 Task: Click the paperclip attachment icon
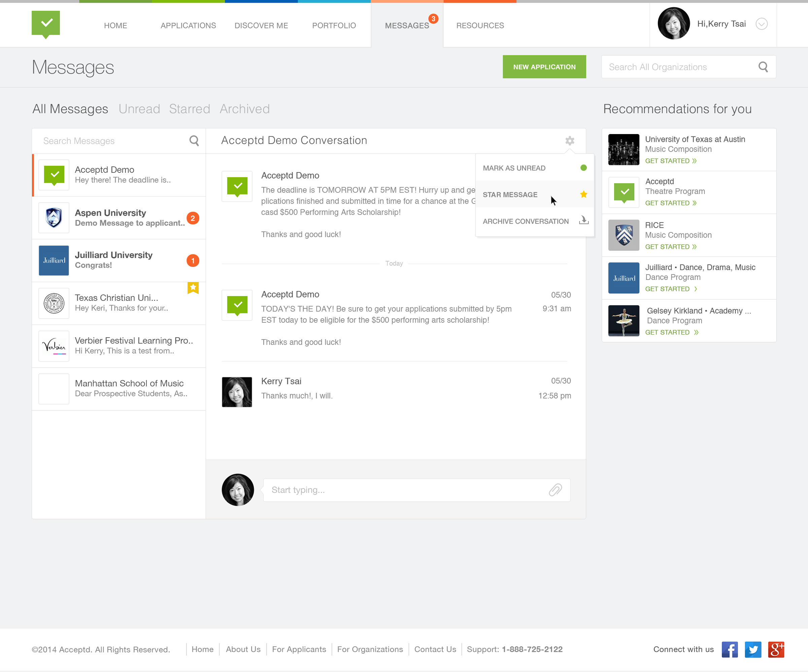pyautogui.click(x=555, y=490)
